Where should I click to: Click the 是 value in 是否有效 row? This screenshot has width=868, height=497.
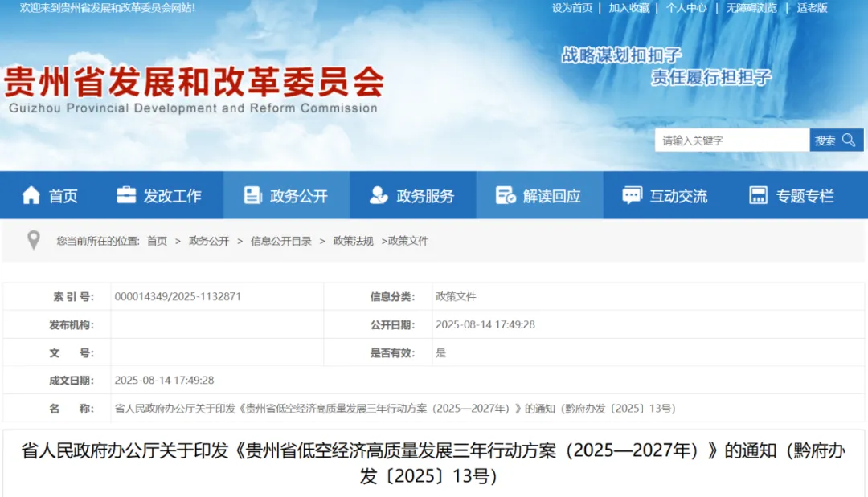pos(440,352)
